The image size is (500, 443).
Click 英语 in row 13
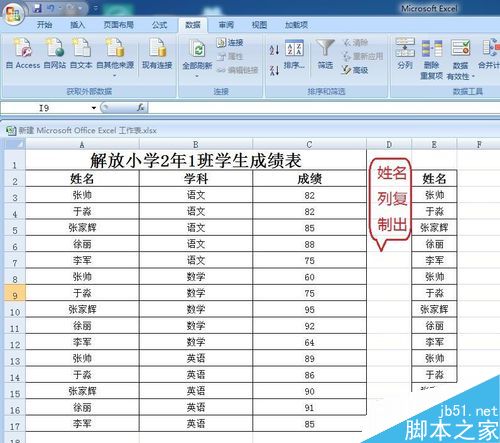coord(196,359)
